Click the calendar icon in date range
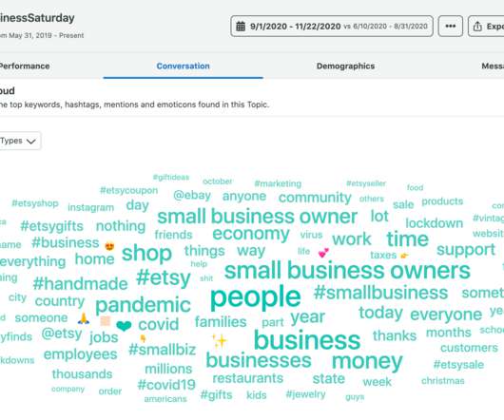This screenshot has height=420, width=504. 241,26
